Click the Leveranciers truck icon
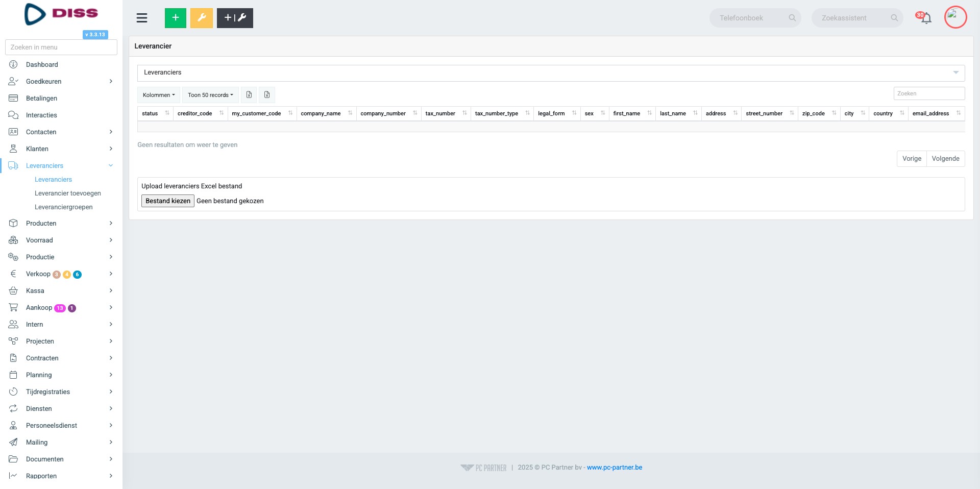Screen dimensions: 980x489 [13, 165]
